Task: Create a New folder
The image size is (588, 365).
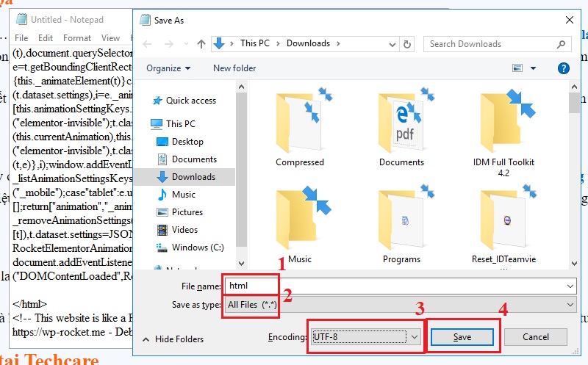Action: (x=234, y=68)
